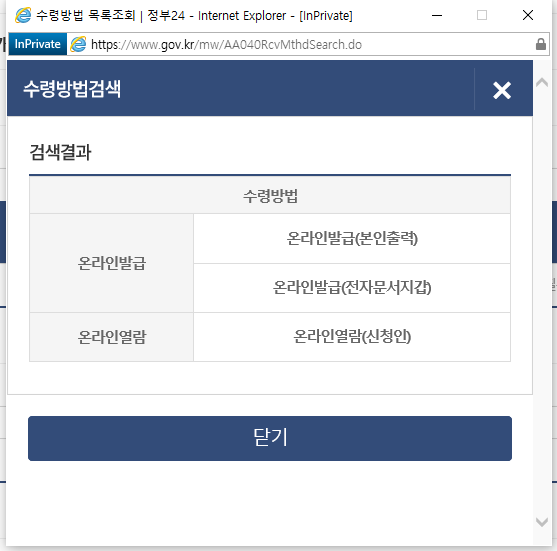Select 온라인발급(본인출력) in the results
The width and height of the screenshot is (557, 551).
352,238
